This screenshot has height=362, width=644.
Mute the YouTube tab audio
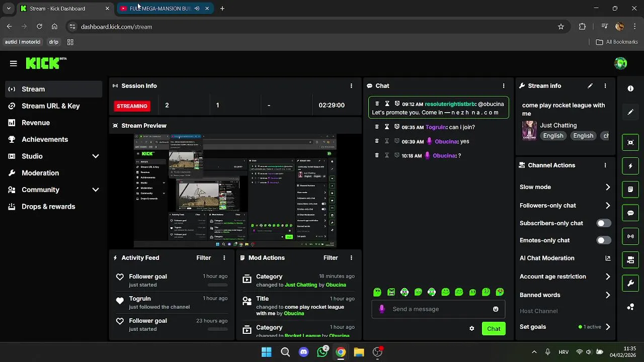(x=197, y=9)
